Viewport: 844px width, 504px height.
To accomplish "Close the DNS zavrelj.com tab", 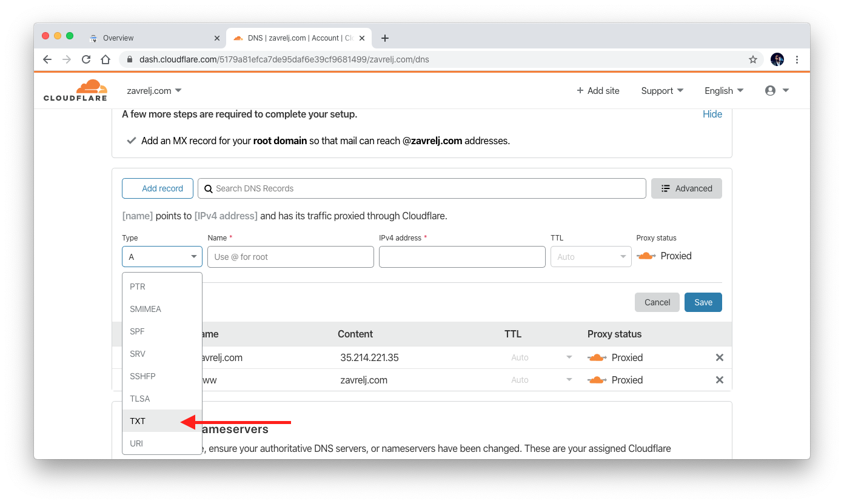I will tap(363, 38).
